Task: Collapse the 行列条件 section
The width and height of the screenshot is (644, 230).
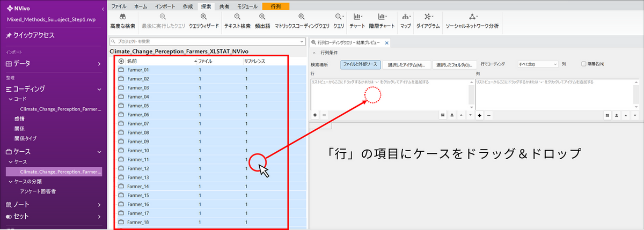Action: pos(314,53)
